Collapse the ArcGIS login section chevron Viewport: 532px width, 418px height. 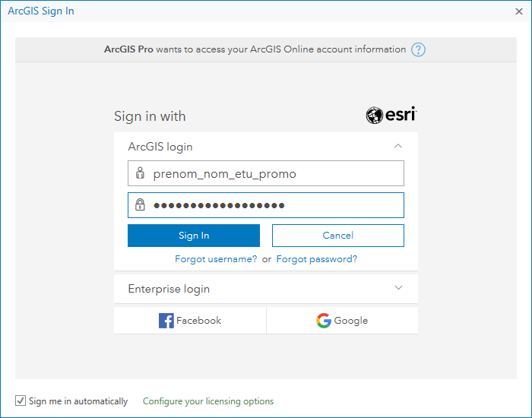pyautogui.click(x=398, y=146)
